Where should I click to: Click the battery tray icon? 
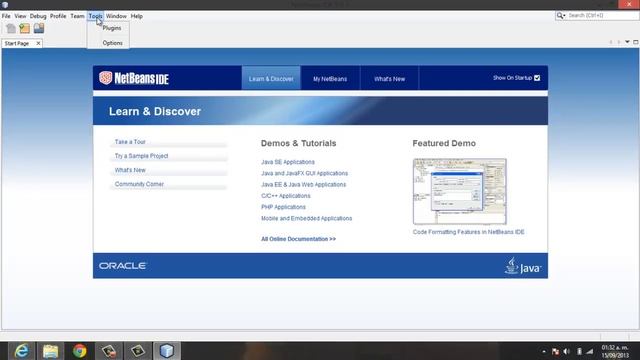pyautogui.click(x=579, y=351)
